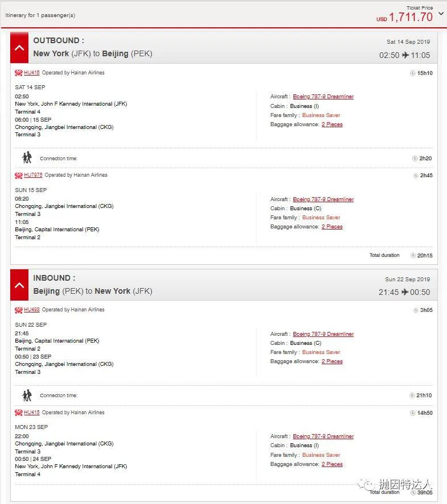Collapse the INBOUND itinerary section
This screenshot has width=447, height=504.
point(19,285)
